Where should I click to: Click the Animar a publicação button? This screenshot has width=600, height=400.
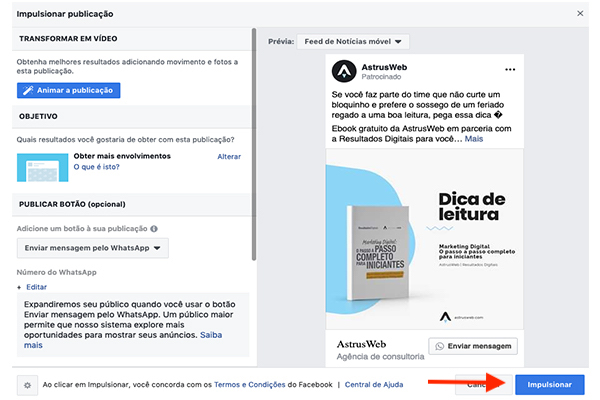(68, 90)
